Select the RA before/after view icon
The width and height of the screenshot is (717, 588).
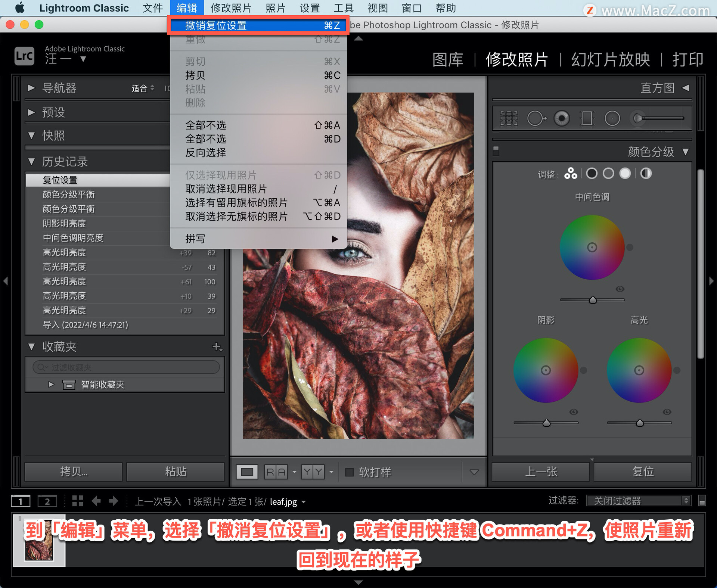click(x=276, y=472)
